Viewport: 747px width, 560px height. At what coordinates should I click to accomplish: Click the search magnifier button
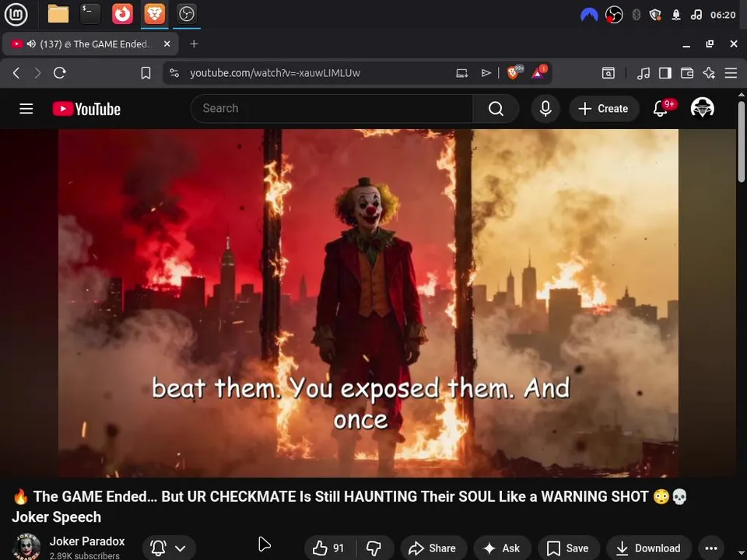coord(496,109)
